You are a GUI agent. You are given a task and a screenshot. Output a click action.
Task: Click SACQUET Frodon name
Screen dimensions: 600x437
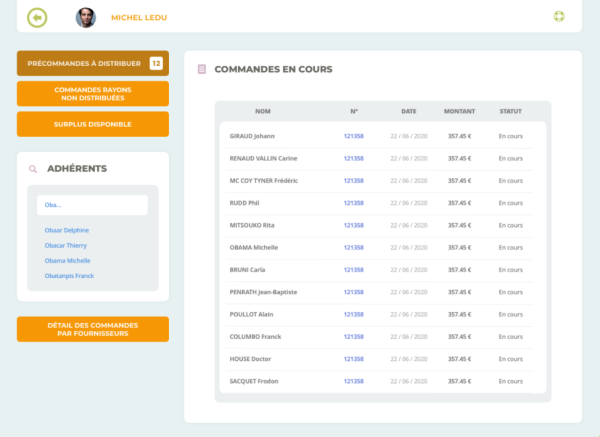tap(254, 381)
